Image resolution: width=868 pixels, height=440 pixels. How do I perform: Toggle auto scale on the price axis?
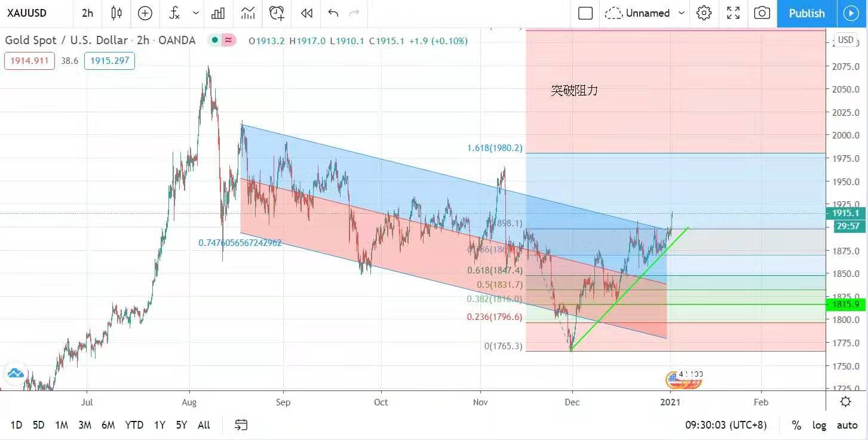847,425
